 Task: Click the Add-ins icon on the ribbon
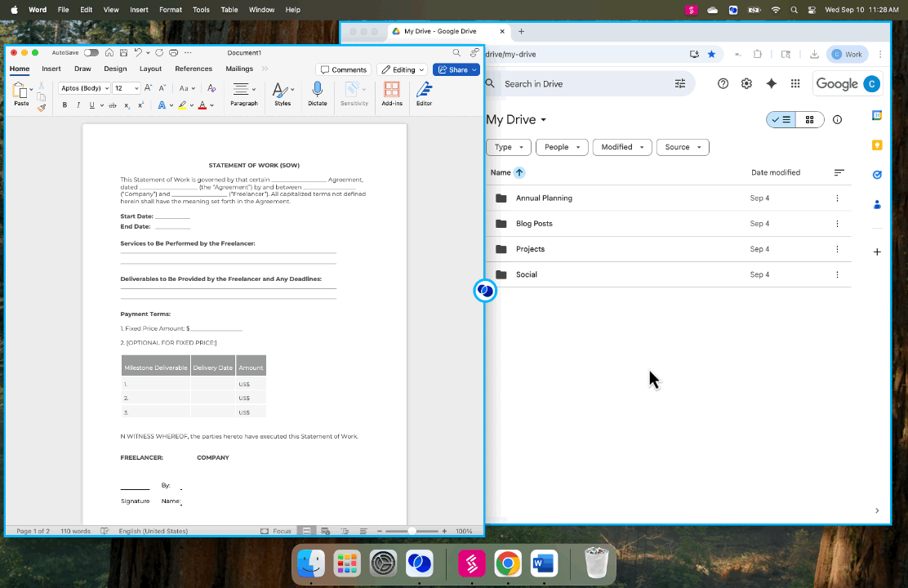click(392, 92)
